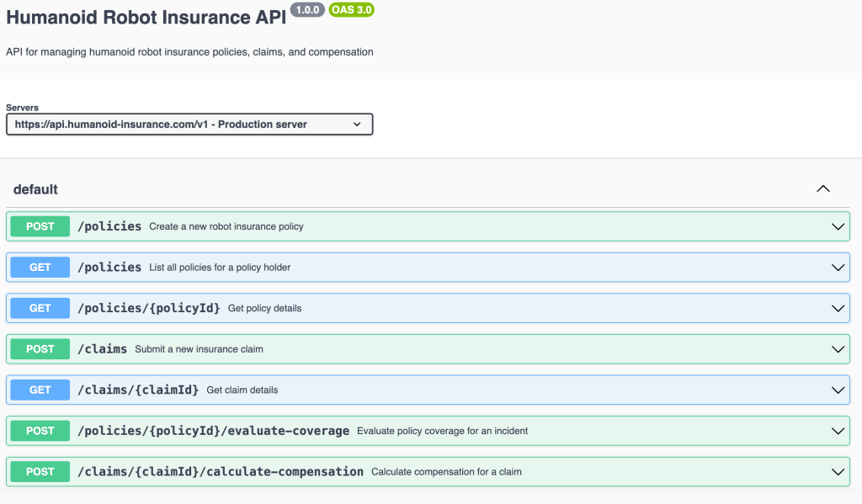
Task: Expand chevron on evaluate-coverage row
Action: point(838,431)
